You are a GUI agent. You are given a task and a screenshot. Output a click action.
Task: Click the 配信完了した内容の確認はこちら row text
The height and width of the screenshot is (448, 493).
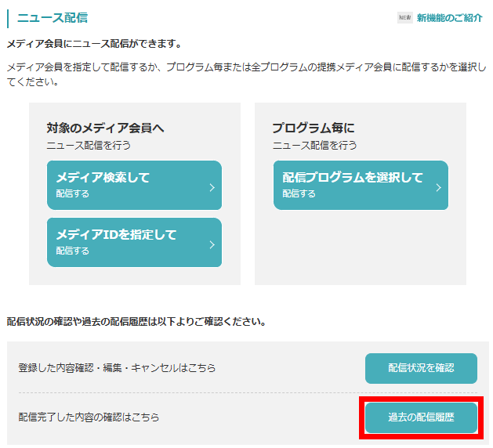point(89,417)
